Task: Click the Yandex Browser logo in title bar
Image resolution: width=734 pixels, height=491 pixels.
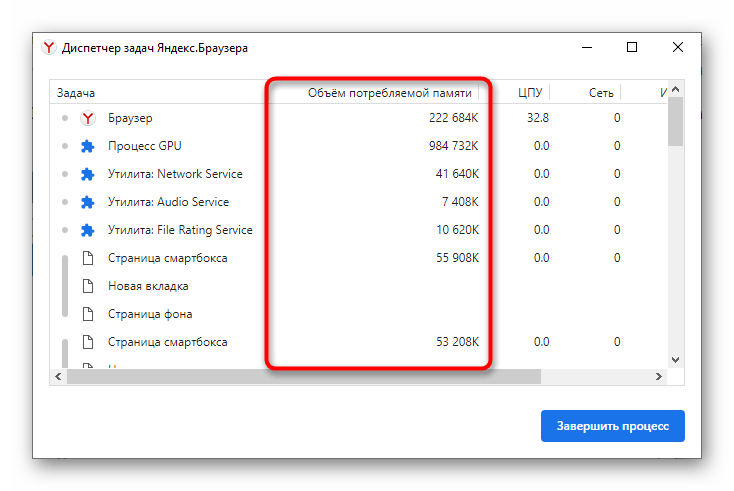Action: tap(49, 48)
